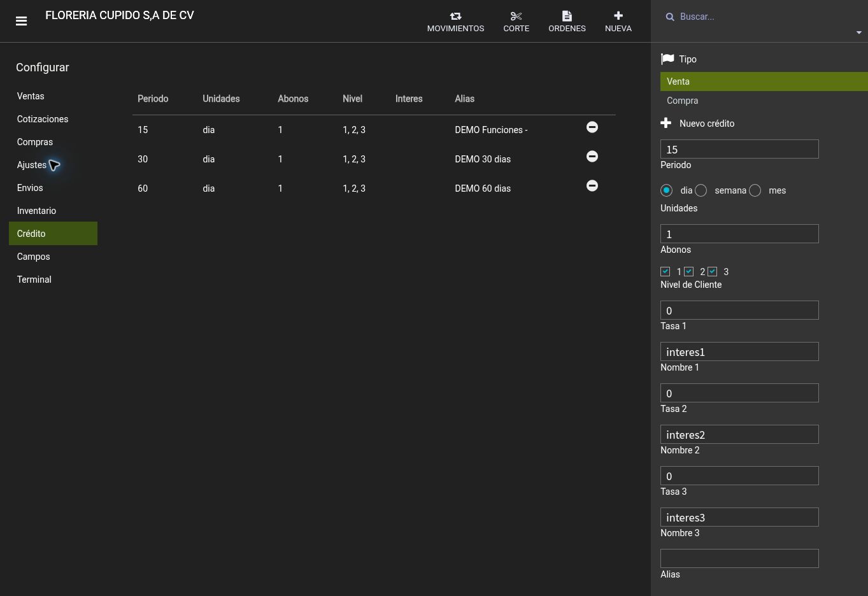Uncheck client level 2 checkbox
This screenshot has height=596, width=868.
689,271
